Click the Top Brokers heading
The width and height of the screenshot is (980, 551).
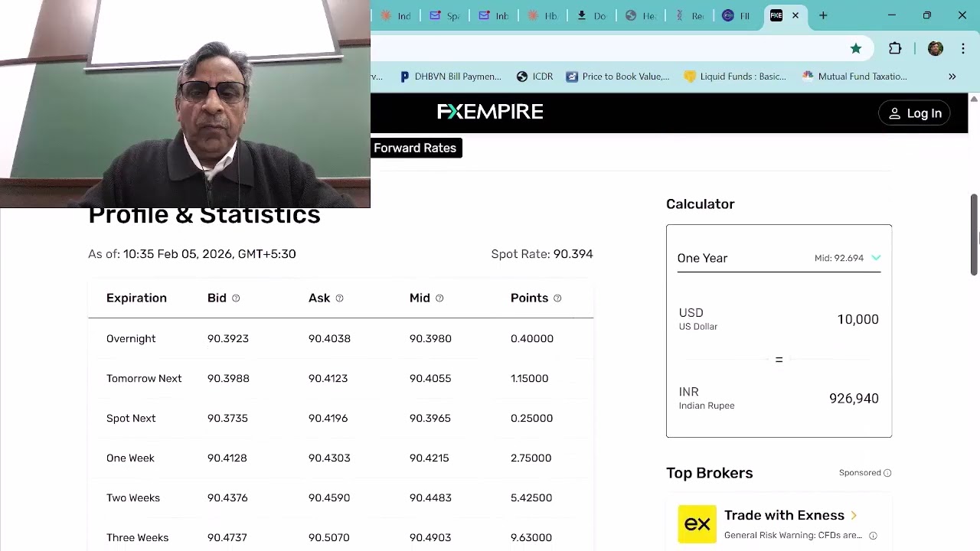click(709, 473)
